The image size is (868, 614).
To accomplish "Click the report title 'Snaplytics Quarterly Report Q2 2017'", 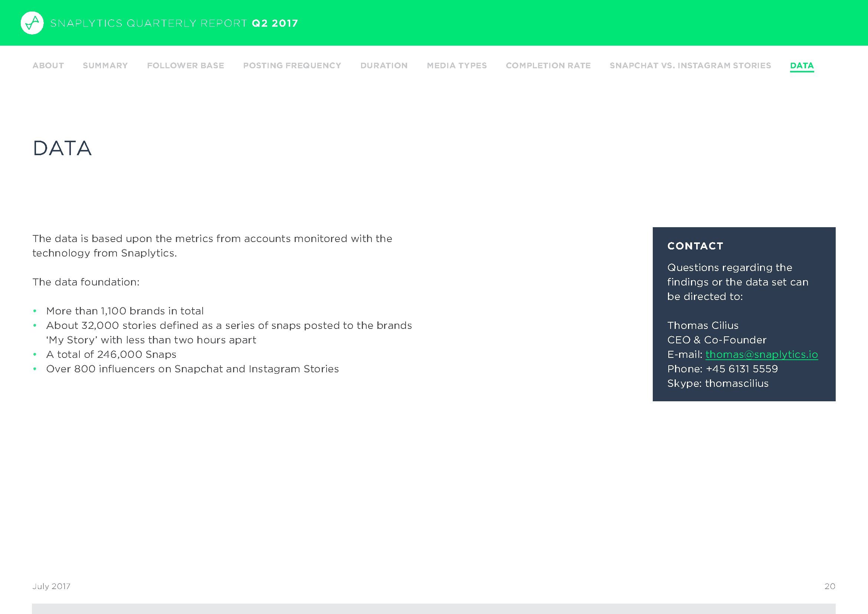I will pos(174,23).
